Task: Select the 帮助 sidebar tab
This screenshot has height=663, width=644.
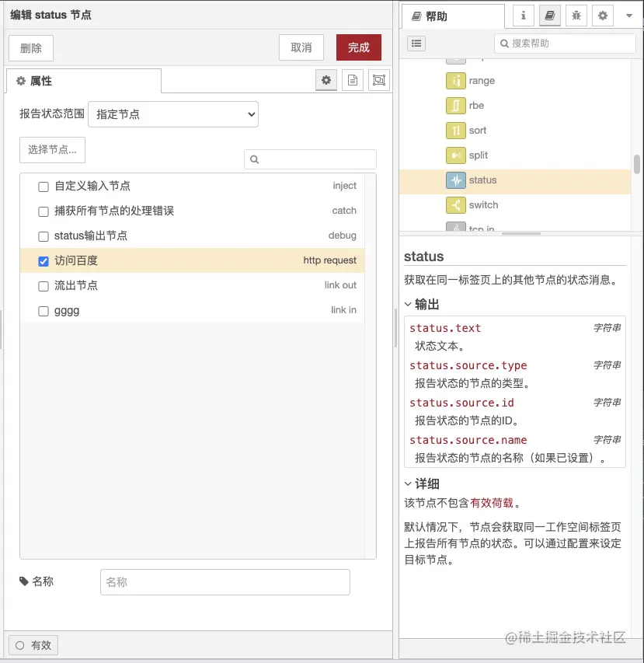Action: (453, 16)
